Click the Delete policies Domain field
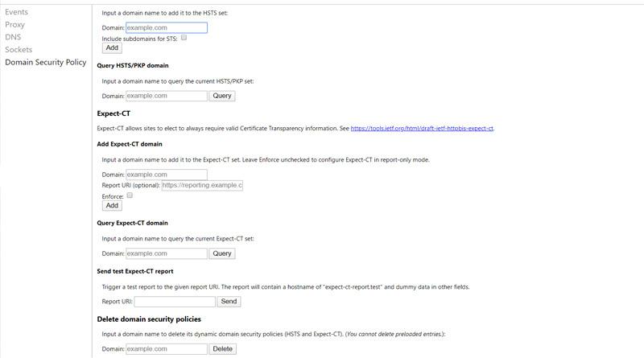644x358 pixels. (x=167, y=349)
